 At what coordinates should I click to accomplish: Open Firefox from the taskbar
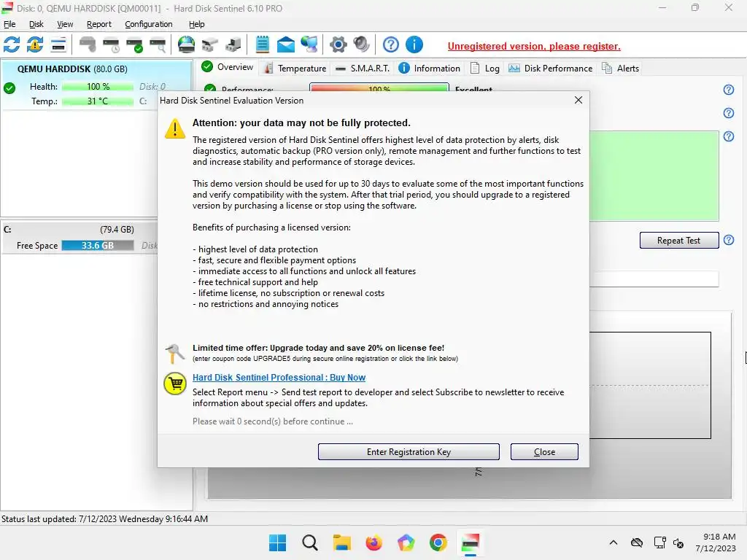click(374, 542)
